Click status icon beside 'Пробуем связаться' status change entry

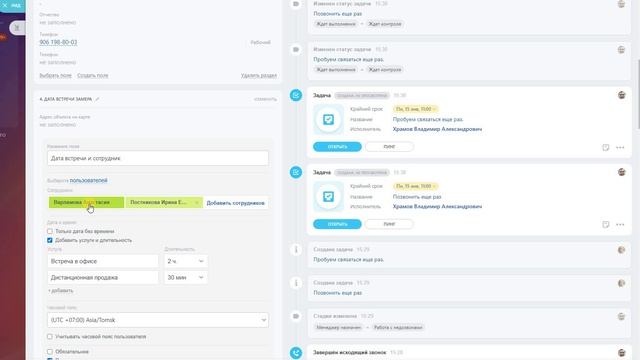[x=296, y=50]
